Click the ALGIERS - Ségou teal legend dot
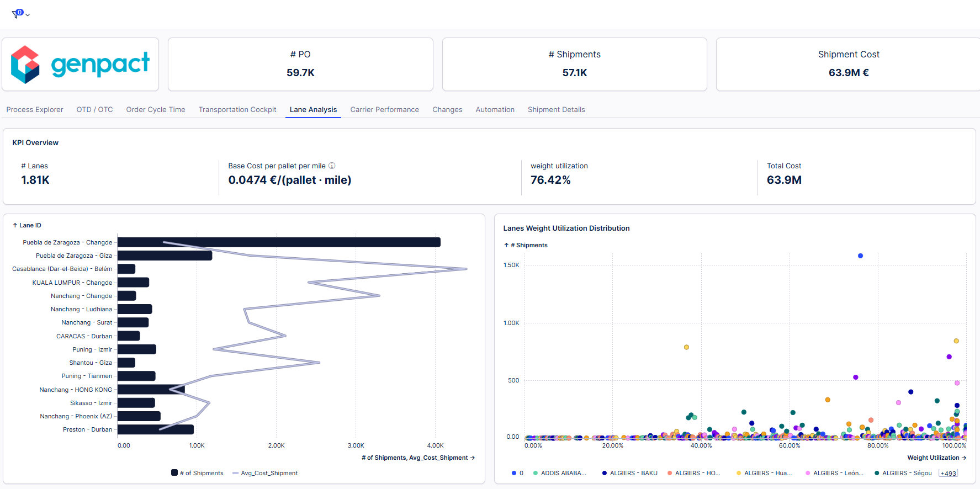This screenshot has height=489, width=980. [x=877, y=473]
